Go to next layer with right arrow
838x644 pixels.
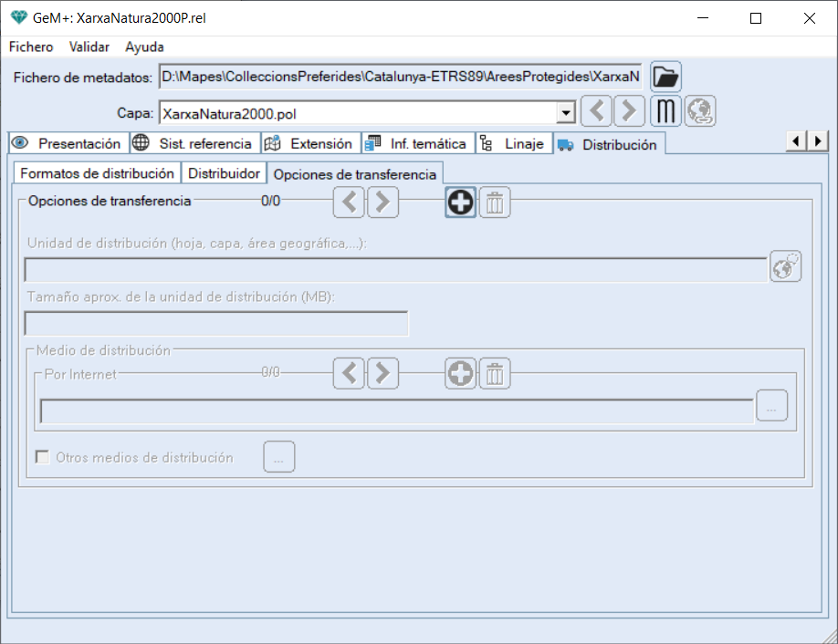coord(628,112)
